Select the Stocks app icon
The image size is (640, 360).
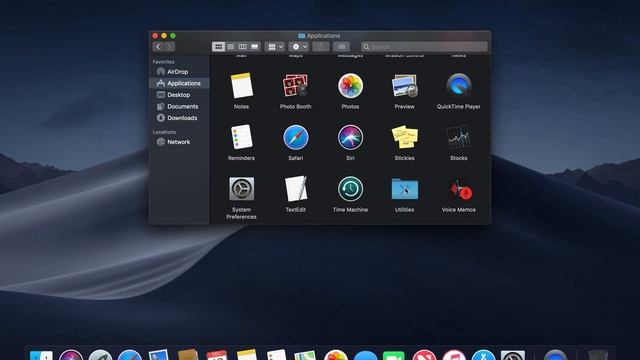click(x=459, y=137)
